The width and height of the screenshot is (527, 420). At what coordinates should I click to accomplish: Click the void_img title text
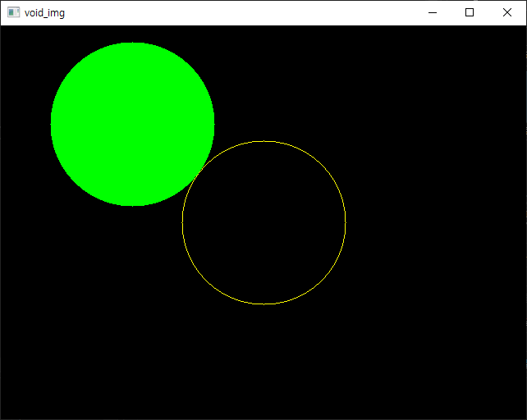click(44, 13)
